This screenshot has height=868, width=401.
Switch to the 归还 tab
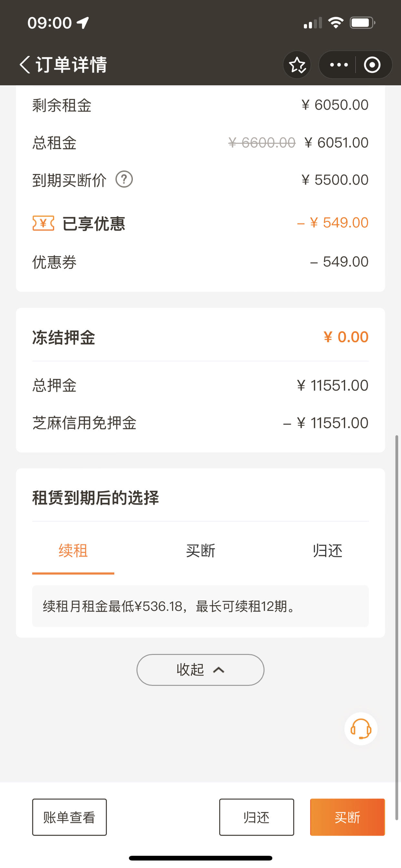pos(327,551)
